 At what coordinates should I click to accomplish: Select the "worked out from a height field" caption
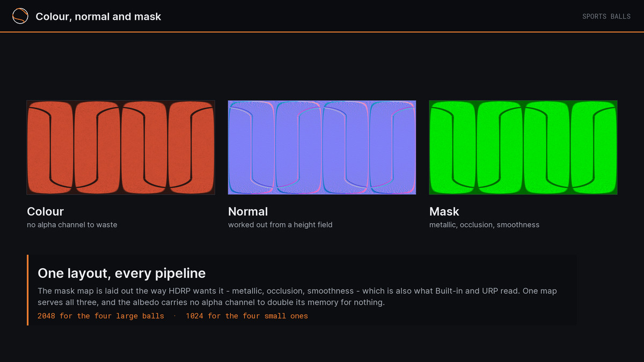(x=280, y=225)
